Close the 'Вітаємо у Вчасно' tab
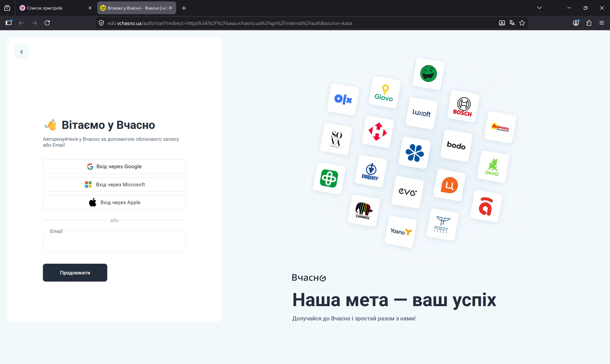610x364 pixels. (170, 8)
